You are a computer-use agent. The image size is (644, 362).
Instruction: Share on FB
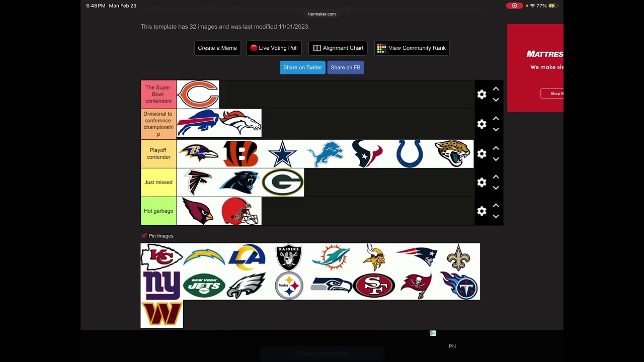coord(346,67)
